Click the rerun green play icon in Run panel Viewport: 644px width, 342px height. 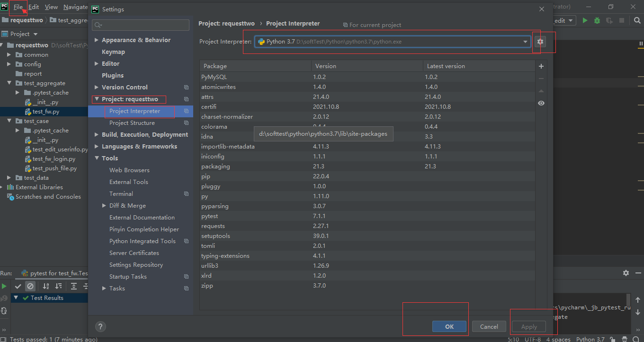pyautogui.click(x=4, y=286)
